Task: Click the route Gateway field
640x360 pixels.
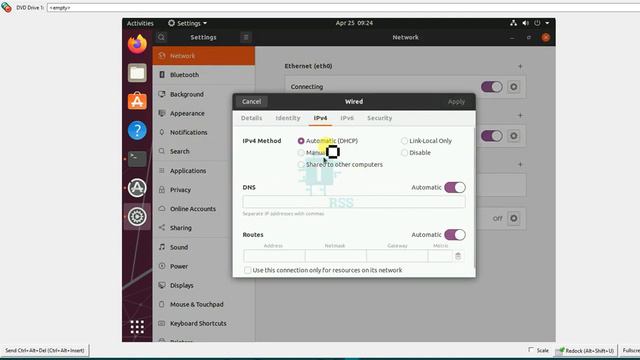Action: (397, 256)
